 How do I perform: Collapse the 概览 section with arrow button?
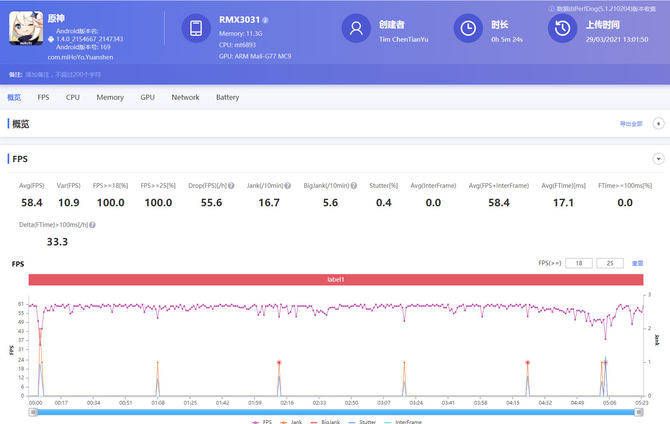tap(658, 124)
